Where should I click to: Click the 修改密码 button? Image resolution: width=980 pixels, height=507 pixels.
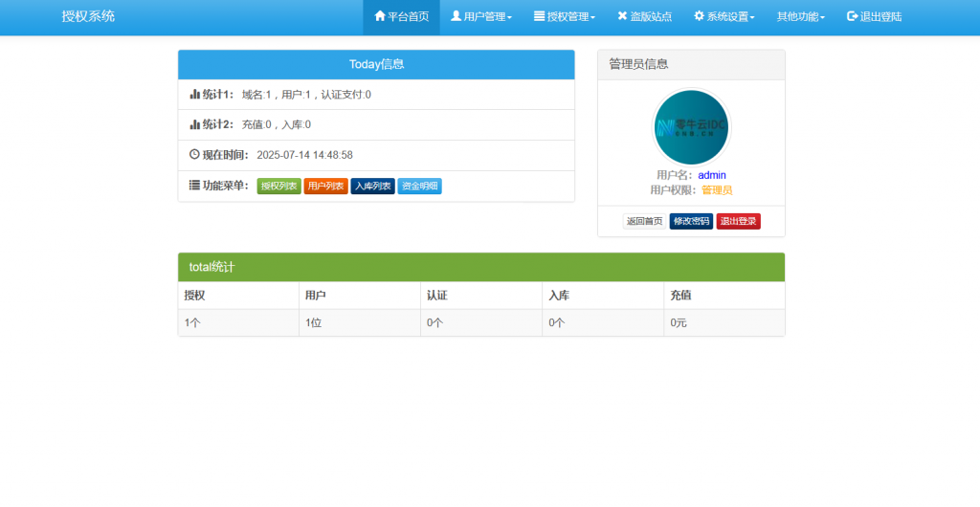[x=691, y=222]
